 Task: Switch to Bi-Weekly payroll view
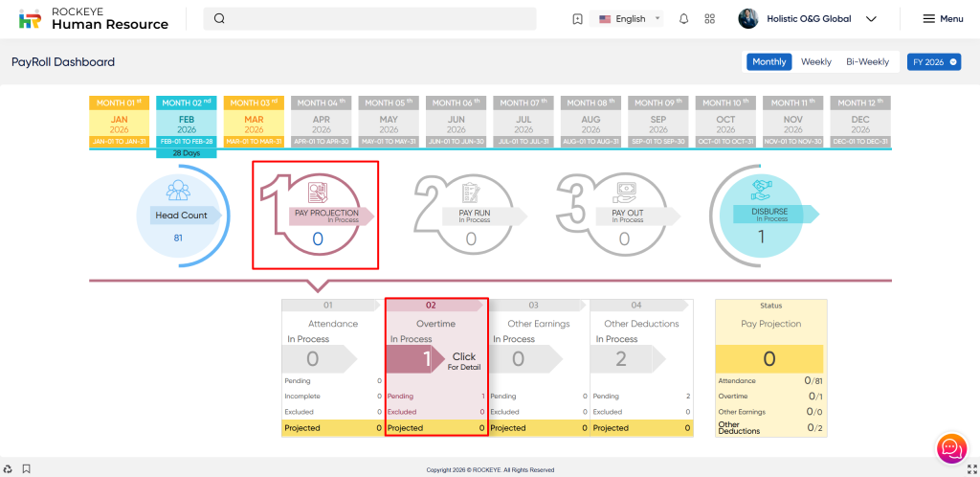[867, 61]
